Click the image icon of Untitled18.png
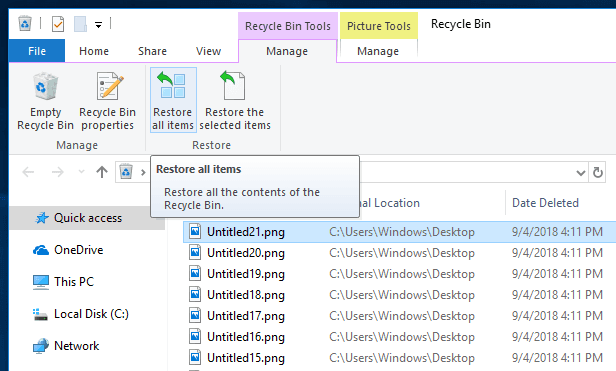 (195, 294)
